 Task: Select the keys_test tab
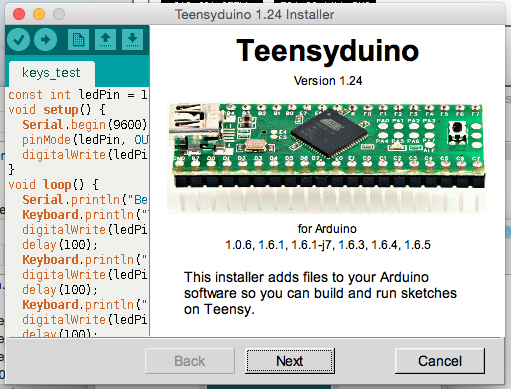51,73
